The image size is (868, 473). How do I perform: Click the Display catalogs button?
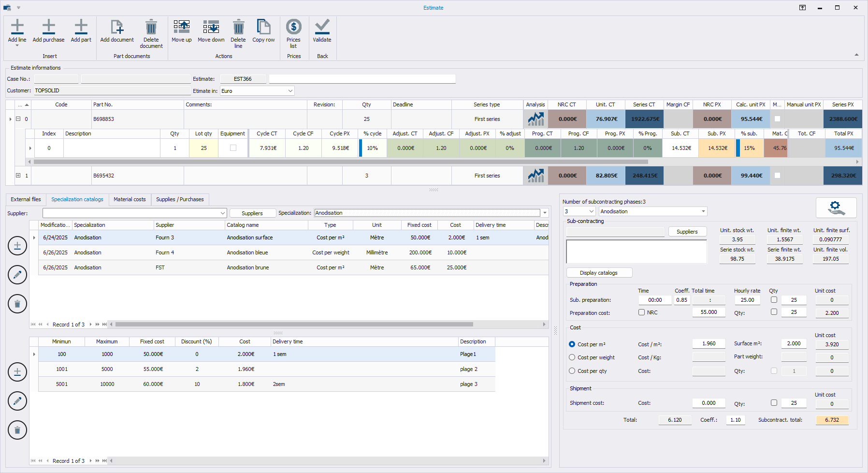point(599,273)
